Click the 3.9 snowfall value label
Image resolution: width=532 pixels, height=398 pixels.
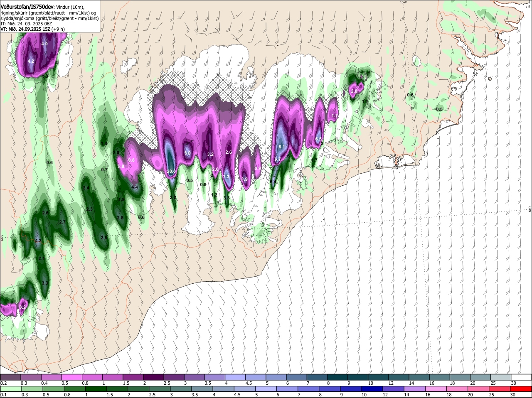click(244, 179)
